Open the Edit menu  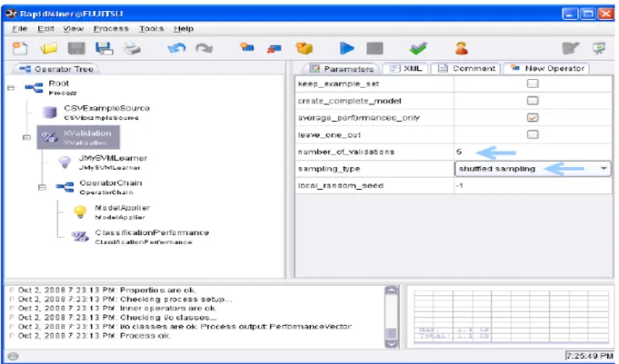coord(45,28)
